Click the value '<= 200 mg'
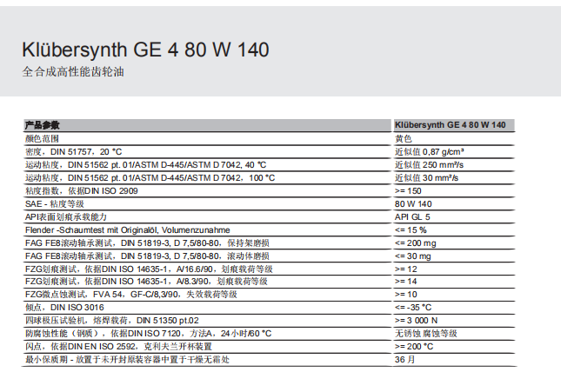 (416, 243)
